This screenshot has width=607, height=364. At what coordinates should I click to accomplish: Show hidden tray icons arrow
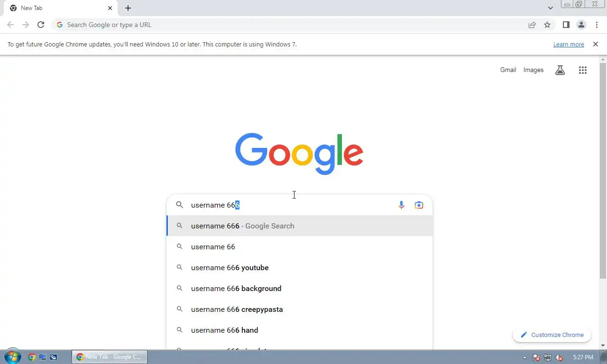tap(524, 357)
